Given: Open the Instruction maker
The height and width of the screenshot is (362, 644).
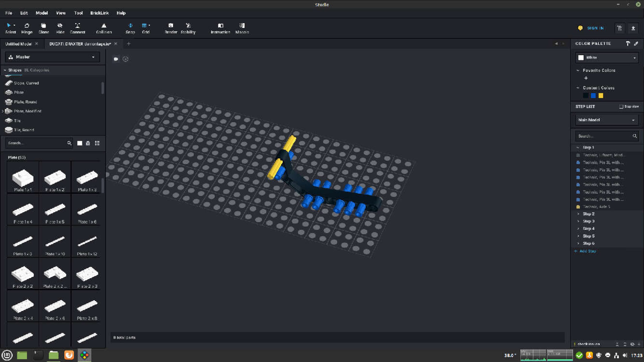Looking at the screenshot, I should [220, 28].
